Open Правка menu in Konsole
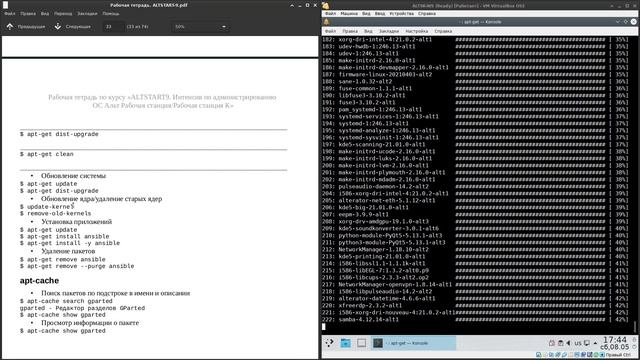Screen dimensions: 640x360 (350, 31)
